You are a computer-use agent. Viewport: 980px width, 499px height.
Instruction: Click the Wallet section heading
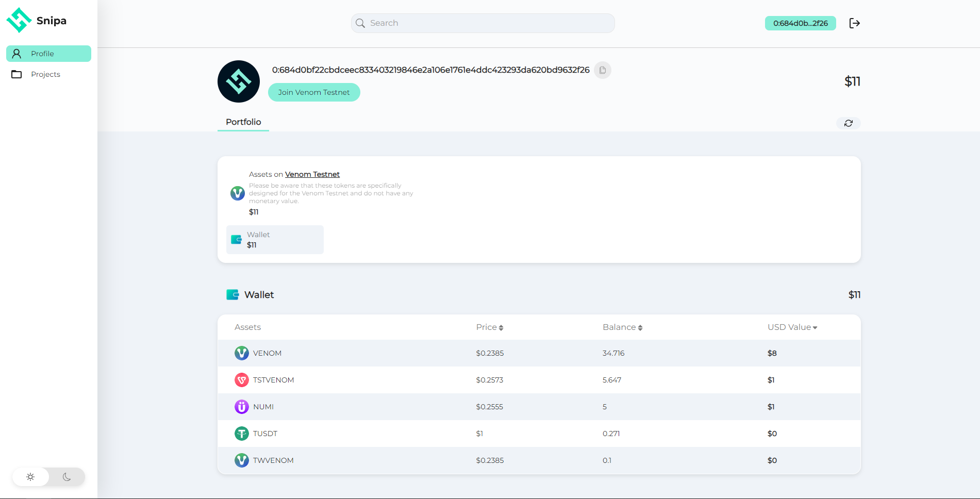pos(259,295)
